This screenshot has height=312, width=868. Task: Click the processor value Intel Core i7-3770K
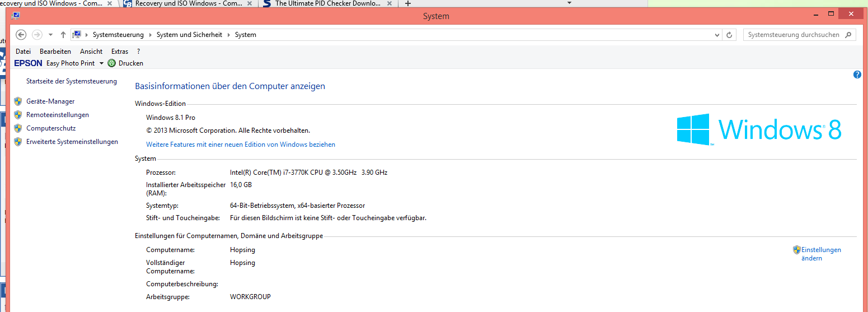coord(308,173)
